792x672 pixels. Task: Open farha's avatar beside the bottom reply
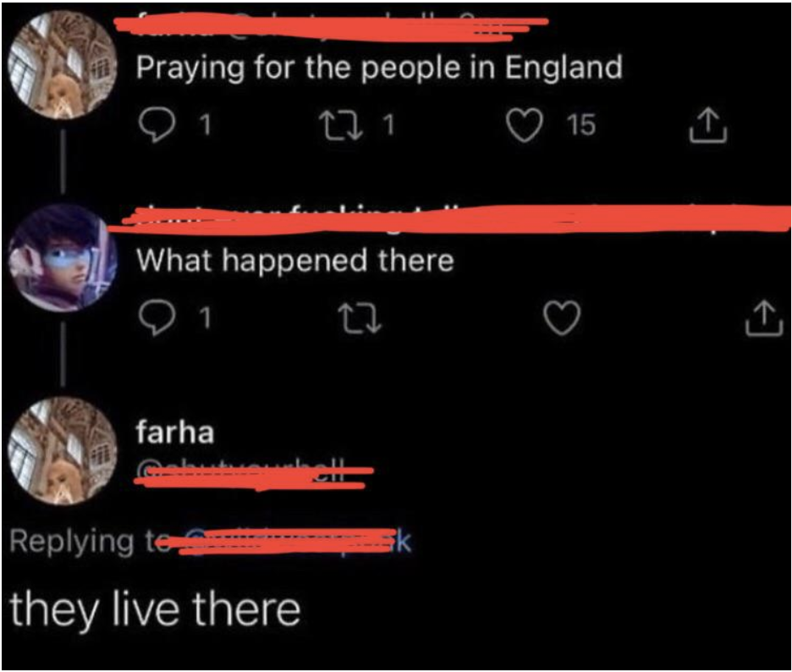[63, 451]
